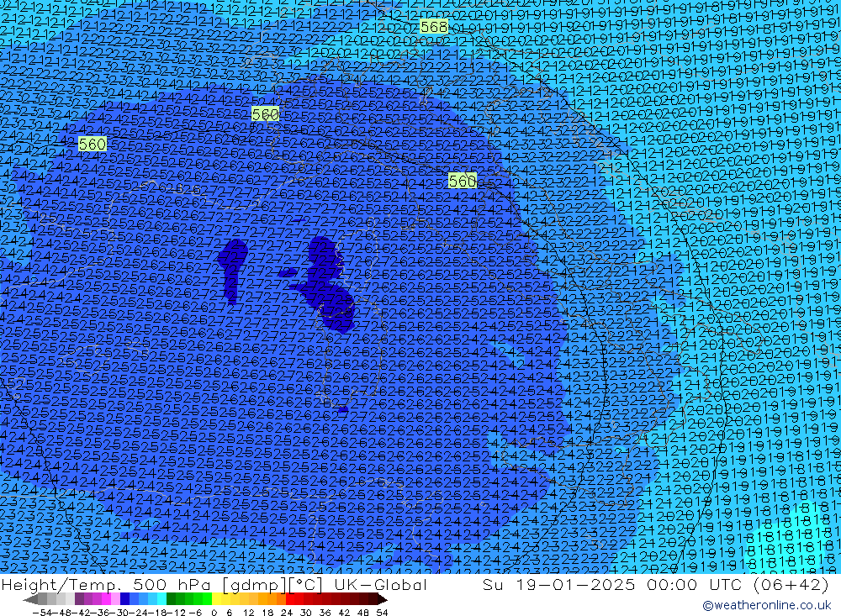Viewport: 841px width, 616px height.
Task: Click the gray left arrow legend end
Action: (31, 599)
